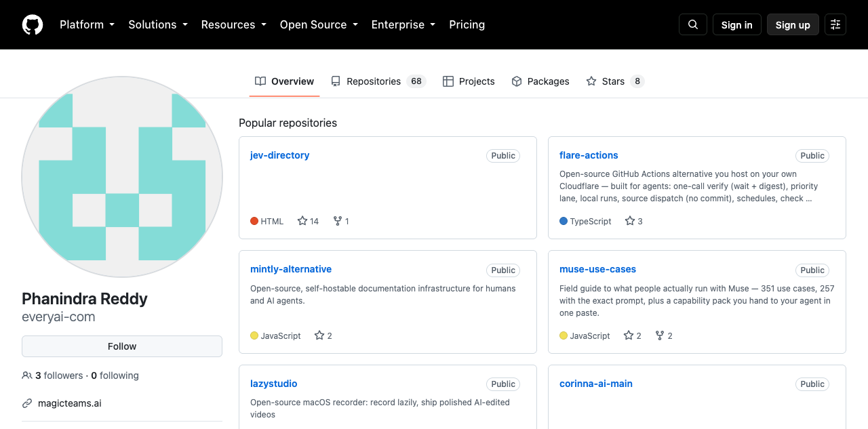868x429 pixels.
Task: Click the repo icon on Repositories tab
Action: click(x=336, y=81)
